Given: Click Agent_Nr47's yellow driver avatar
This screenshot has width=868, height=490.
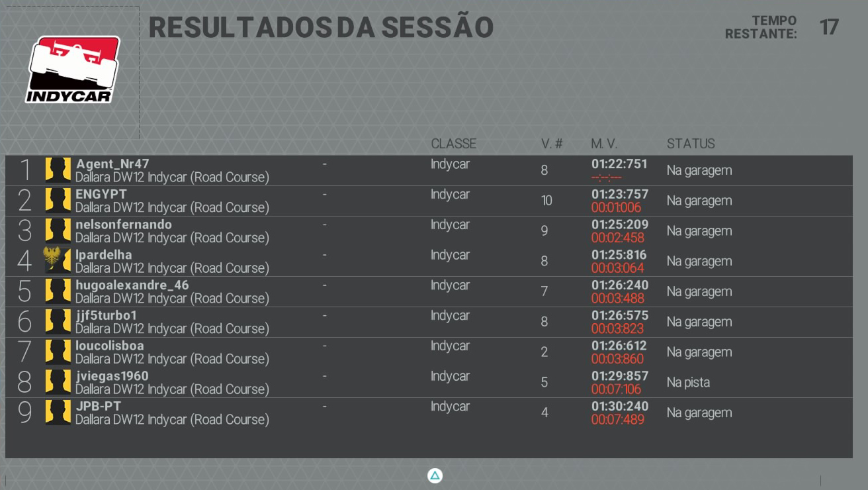Looking at the screenshot, I should click(x=58, y=170).
